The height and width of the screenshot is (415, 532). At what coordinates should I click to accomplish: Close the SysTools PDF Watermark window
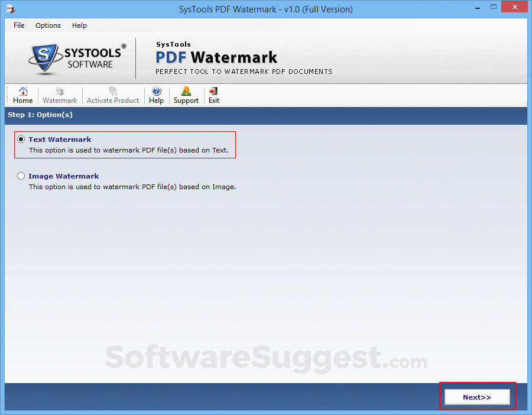point(514,7)
